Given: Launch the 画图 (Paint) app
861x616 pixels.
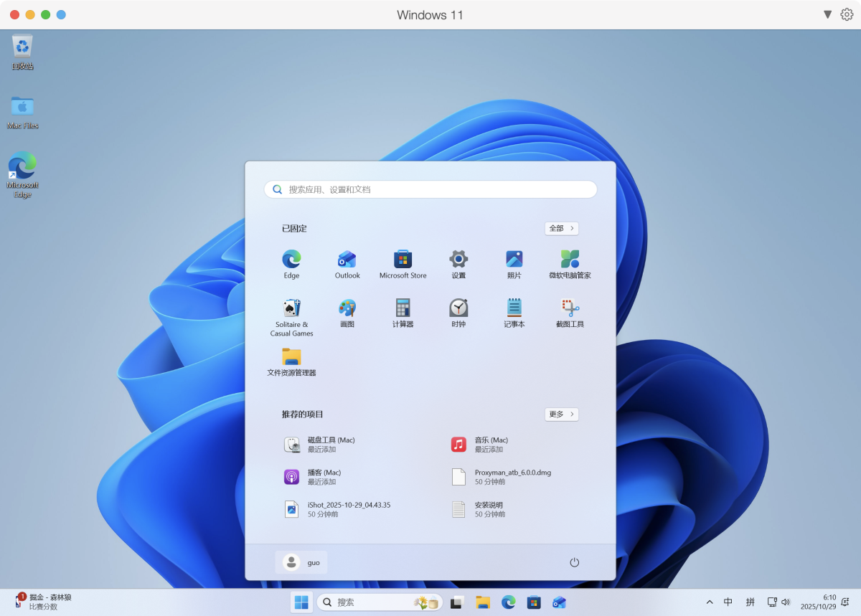Looking at the screenshot, I should point(347,312).
